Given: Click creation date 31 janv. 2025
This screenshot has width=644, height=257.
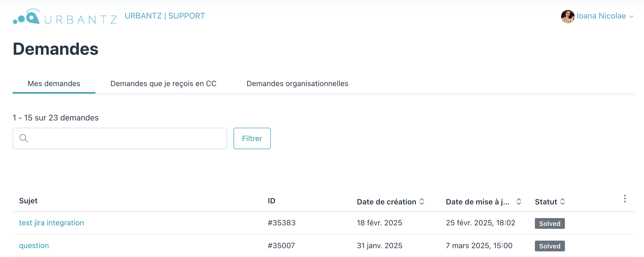Looking at the screenshot, I should 380,245.
